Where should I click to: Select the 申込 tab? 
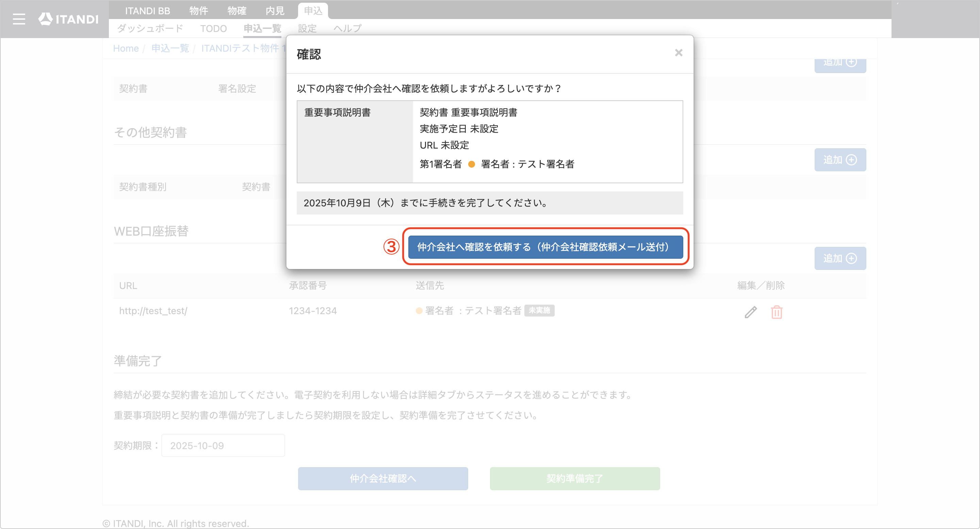[313, 11]
